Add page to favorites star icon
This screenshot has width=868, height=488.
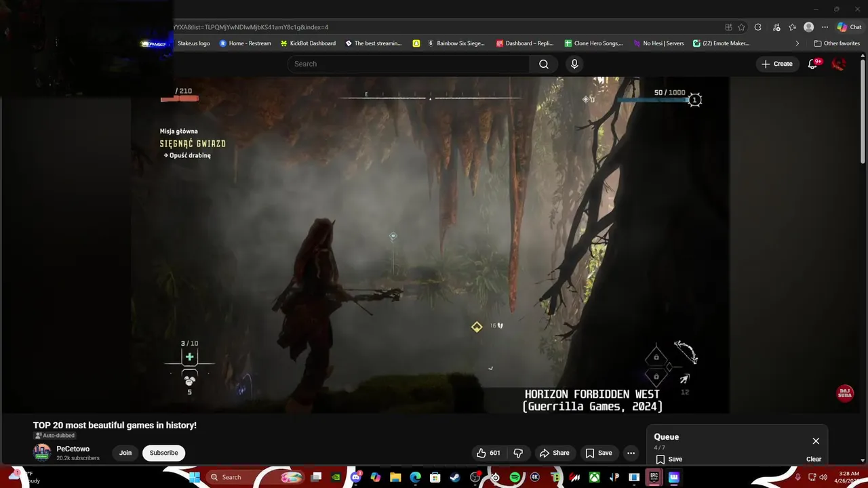[x=741, y=27]
